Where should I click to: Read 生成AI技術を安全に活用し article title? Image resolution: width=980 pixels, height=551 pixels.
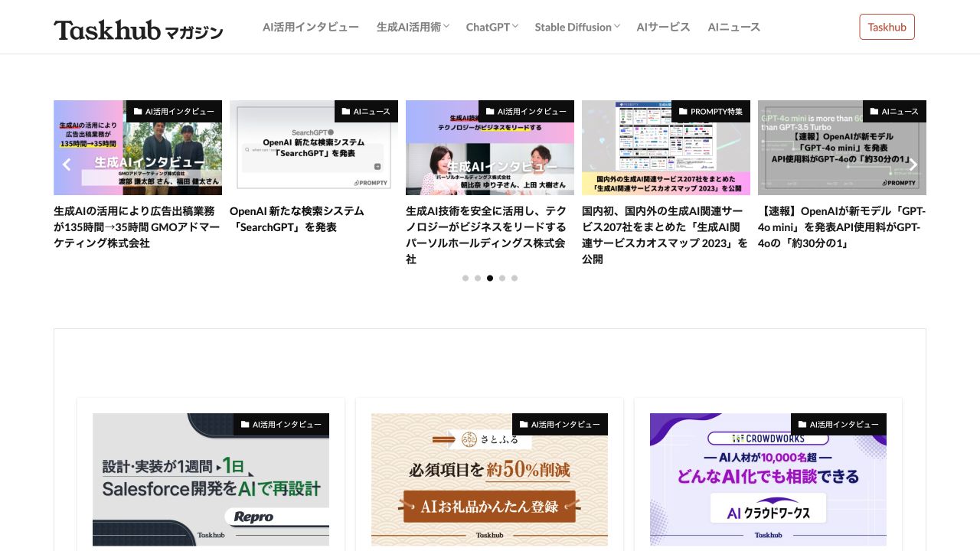click(487, 235)
